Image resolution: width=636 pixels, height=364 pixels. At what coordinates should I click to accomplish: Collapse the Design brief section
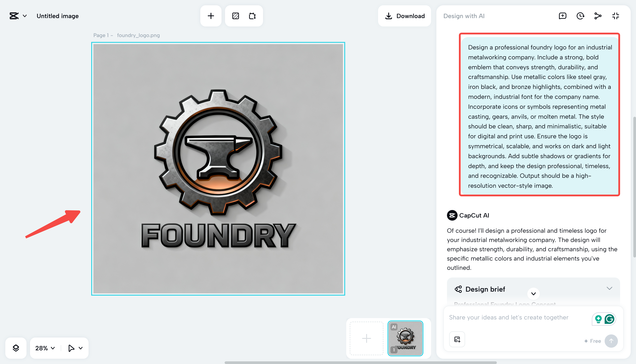click(609, 288)
